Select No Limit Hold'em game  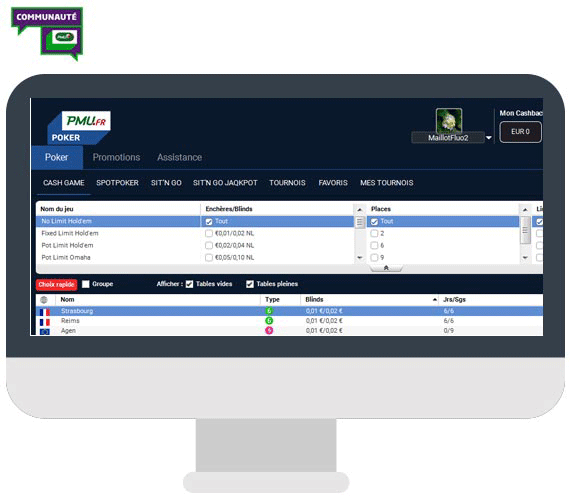(118, 221)
